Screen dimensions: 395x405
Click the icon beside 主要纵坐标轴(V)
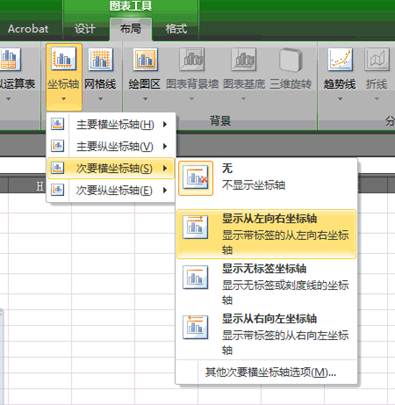[57, 146]
